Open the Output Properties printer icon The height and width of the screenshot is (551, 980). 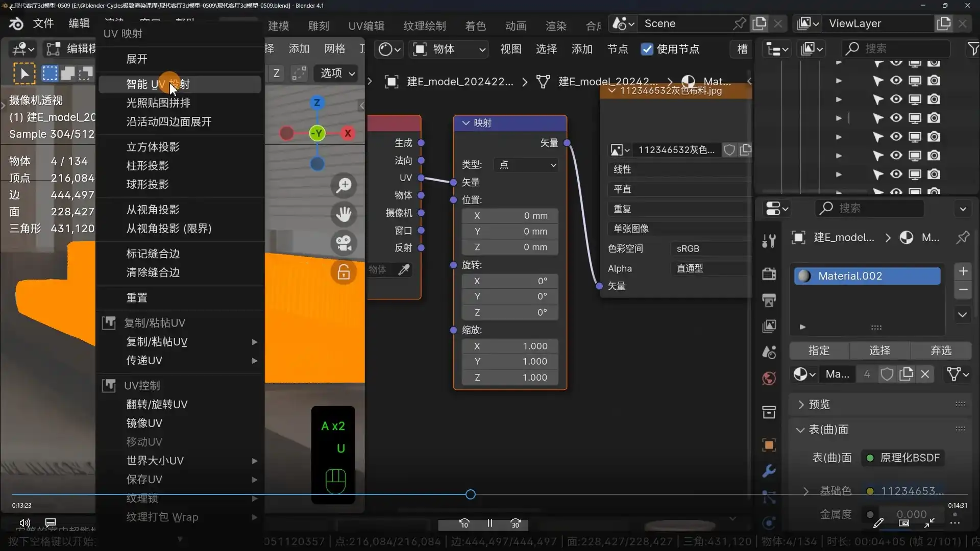tap(769, 300)
